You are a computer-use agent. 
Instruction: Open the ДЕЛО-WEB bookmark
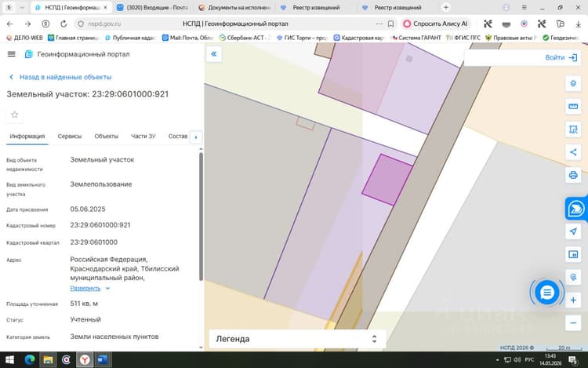pos(24,38)
